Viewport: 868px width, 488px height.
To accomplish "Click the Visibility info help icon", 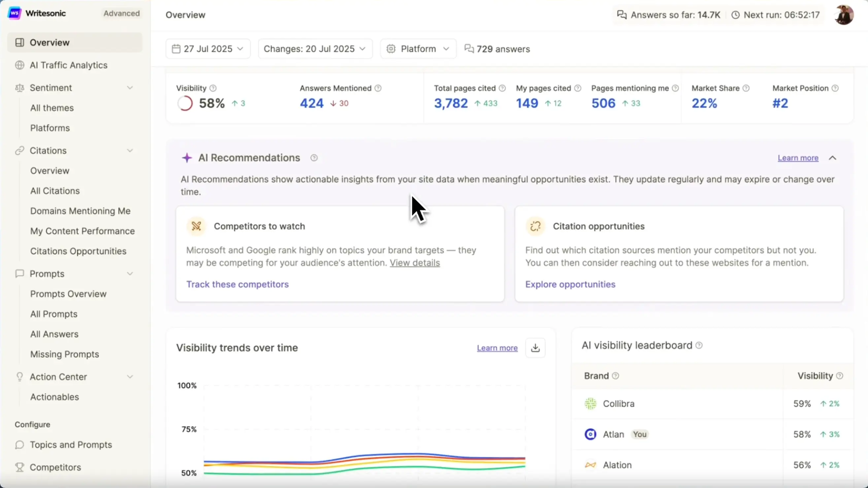I will click(213, 88).
